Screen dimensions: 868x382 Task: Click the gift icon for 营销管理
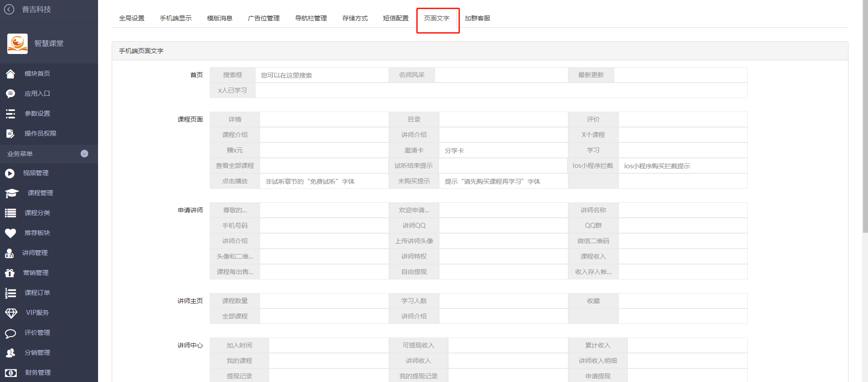pos(10,273)
